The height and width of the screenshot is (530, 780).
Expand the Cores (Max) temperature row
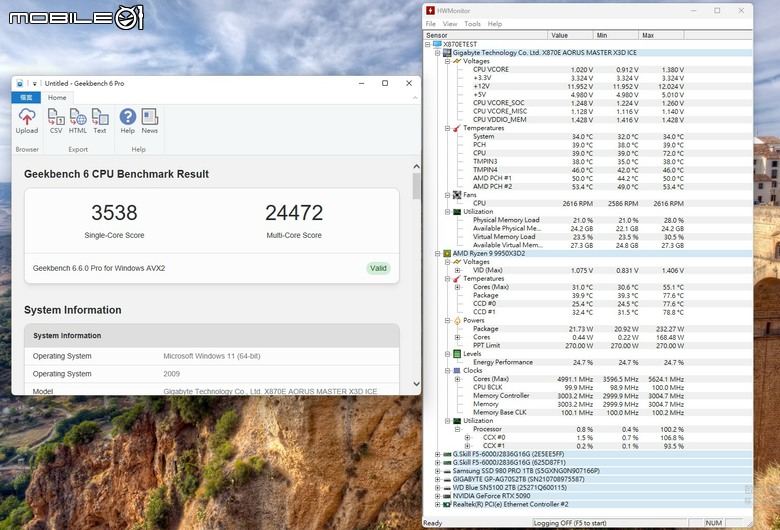tap(457, 287)
